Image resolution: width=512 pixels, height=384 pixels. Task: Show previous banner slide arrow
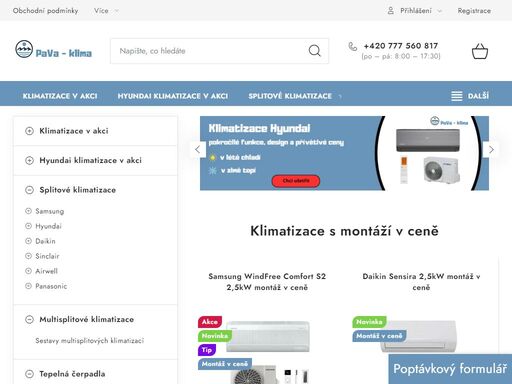[x=198, y=150]
